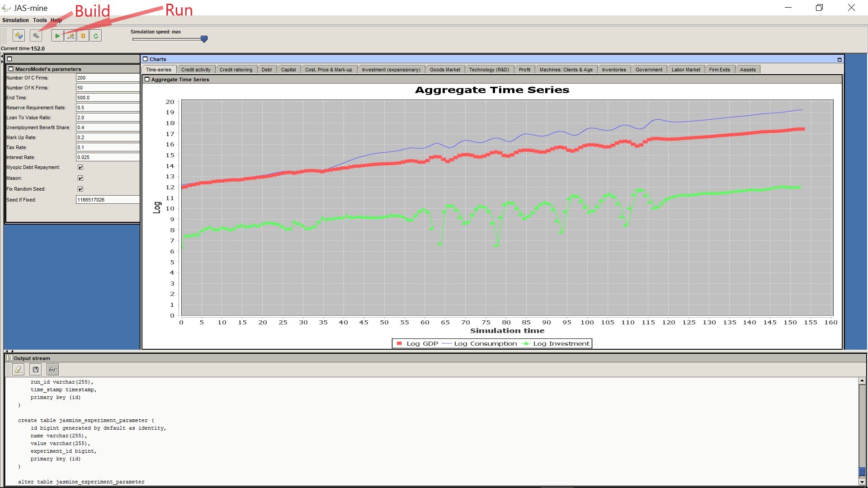The height and width of the screenshot is (488, 868).
Task: Pause the simulation with the orange button
Action: pos(83,36)
